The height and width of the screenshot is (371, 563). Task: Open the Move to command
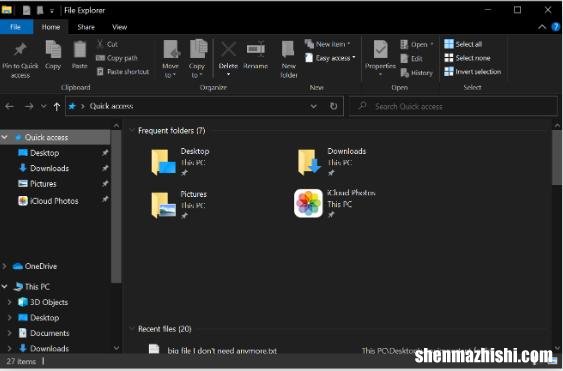pos(171,59)
